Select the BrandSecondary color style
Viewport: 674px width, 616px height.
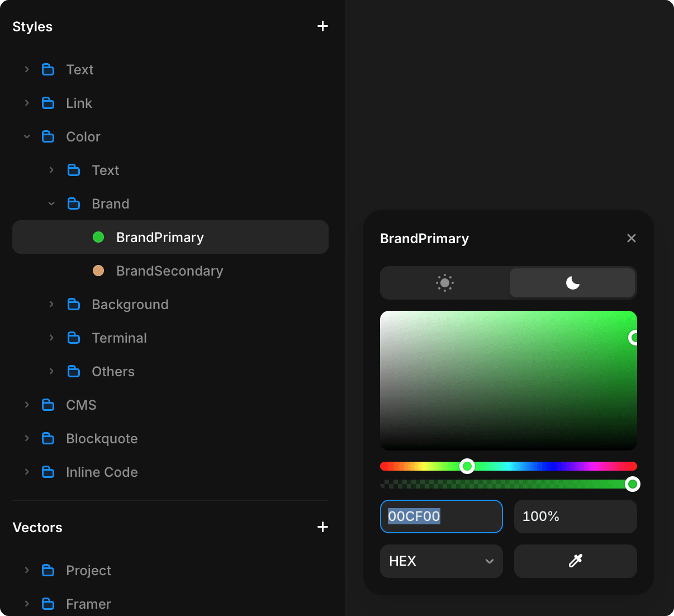pyautogui.click(x=170, y=271)
